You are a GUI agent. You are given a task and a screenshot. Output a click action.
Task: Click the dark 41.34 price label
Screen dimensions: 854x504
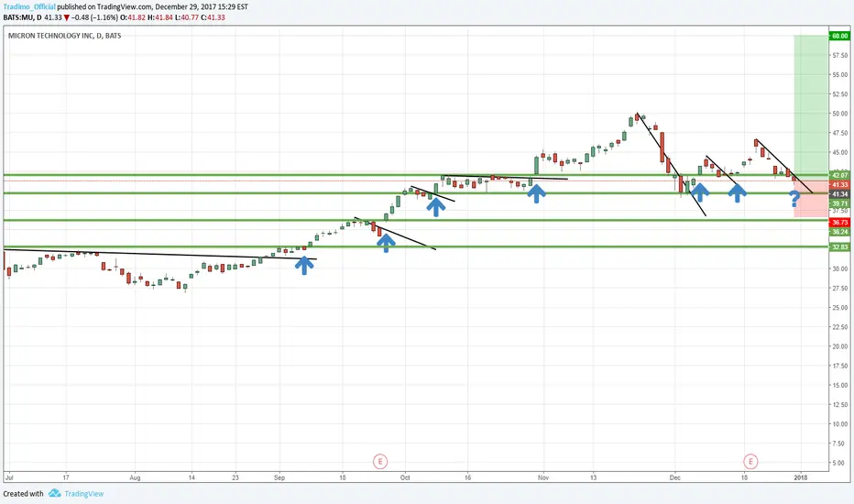[839, 194]
